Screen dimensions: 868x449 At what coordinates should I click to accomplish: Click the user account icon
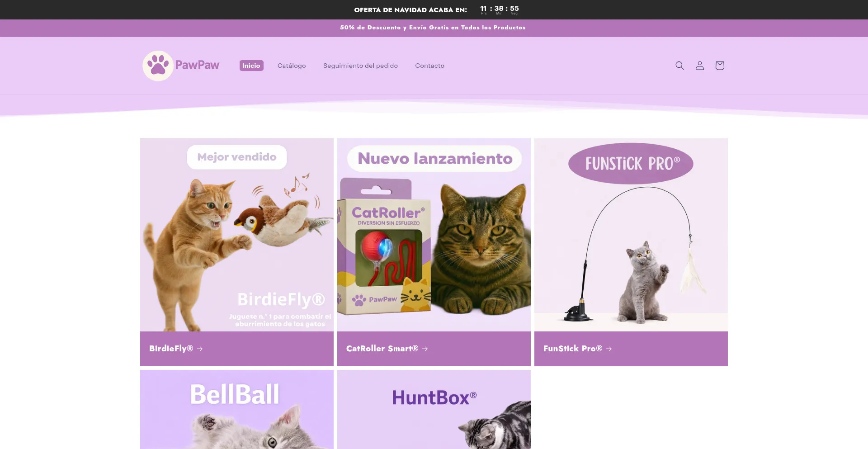pos(699,66)
